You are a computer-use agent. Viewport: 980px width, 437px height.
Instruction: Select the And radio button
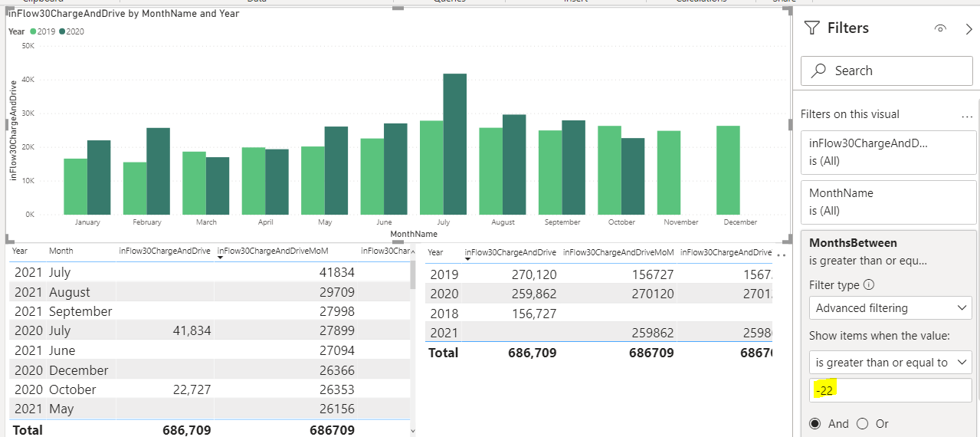(814, 424)
